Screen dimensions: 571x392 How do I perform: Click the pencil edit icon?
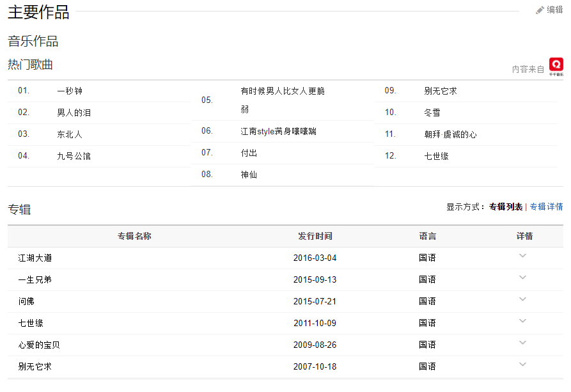pyautogui.click(x=540, y=10)
